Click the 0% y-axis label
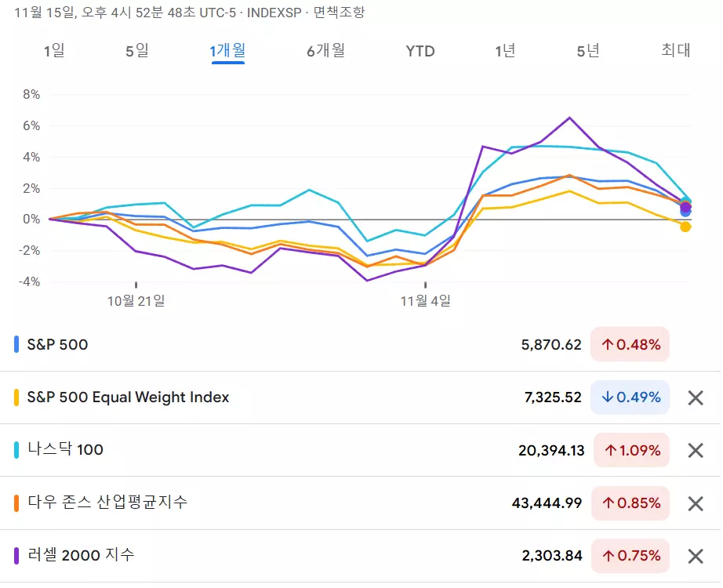 pos(31,219)
